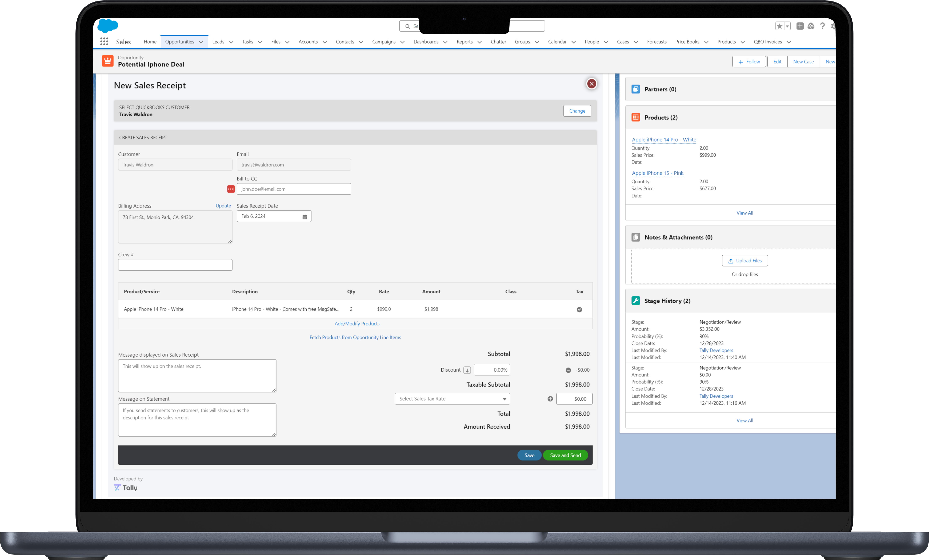
Task: Click the Message on Statement text box
Action: click(x=197, y=420)
